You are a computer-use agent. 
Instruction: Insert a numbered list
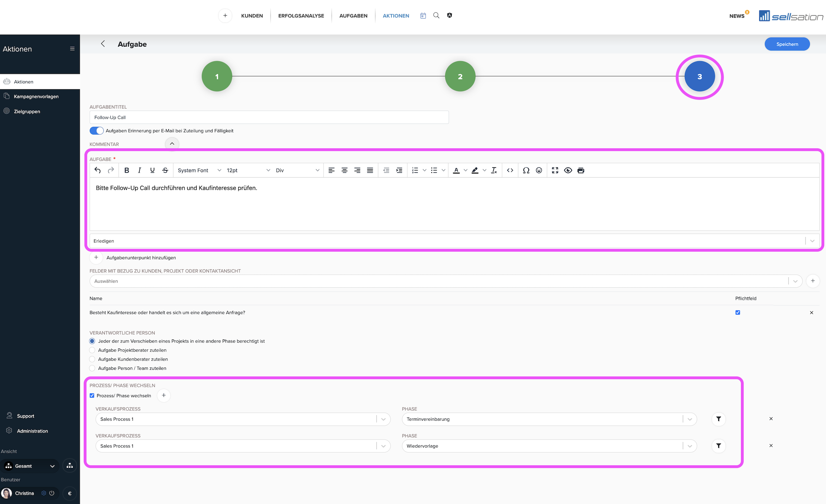pyautogui.click(x=415, y=170)
